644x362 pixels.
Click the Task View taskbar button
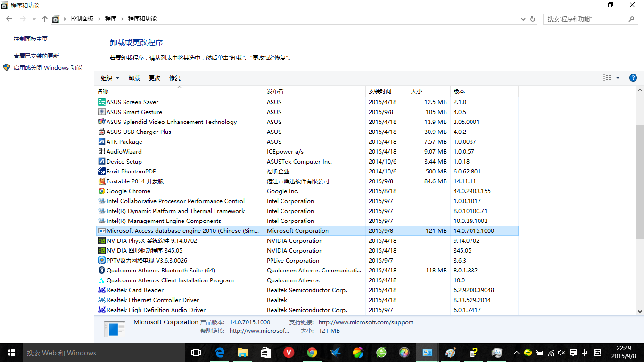(196, 353)
